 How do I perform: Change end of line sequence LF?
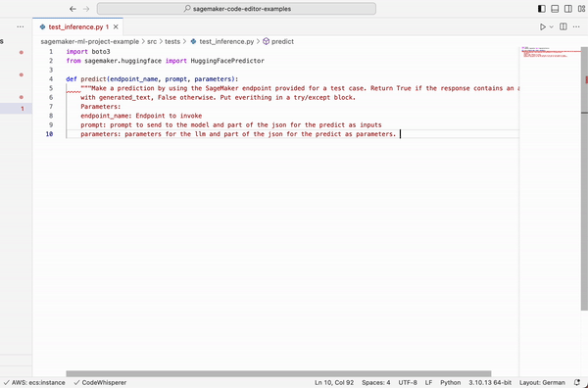point(428,383)
